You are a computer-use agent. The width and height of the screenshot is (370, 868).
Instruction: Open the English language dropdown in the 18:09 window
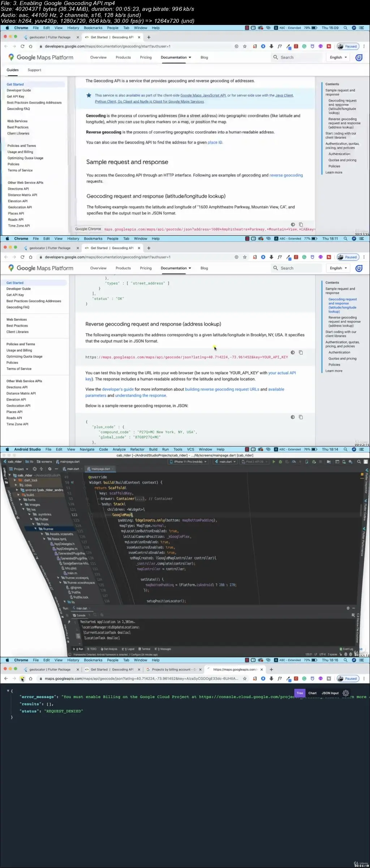click(x=338, y=57)
